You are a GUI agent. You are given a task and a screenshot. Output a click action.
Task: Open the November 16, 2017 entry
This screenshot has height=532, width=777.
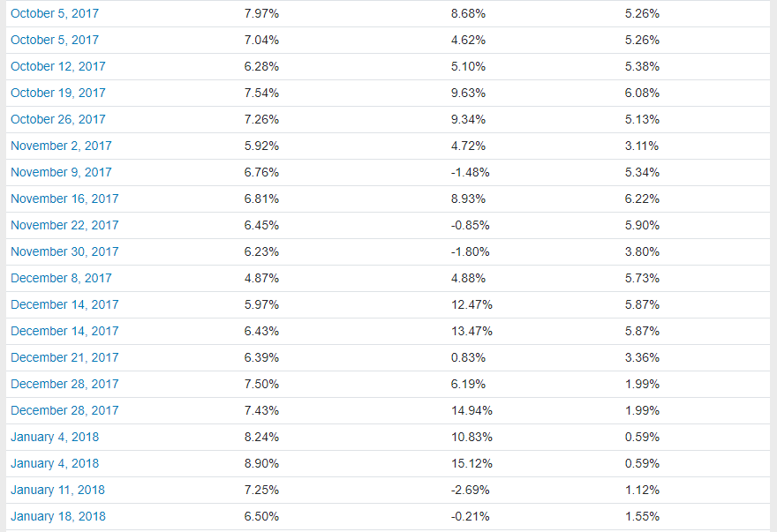pos(64,199)
